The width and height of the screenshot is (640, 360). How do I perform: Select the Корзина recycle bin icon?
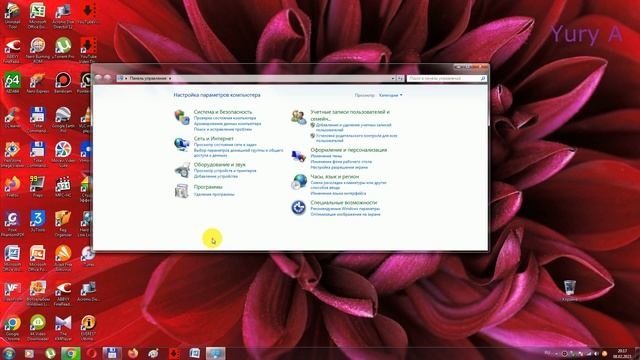coord(569,290)
